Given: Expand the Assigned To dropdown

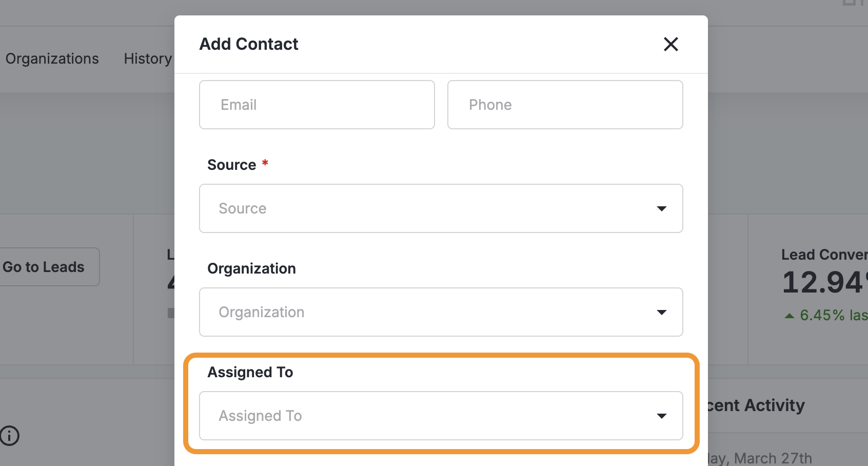Looking at the screenshot, I should point(431,416).
